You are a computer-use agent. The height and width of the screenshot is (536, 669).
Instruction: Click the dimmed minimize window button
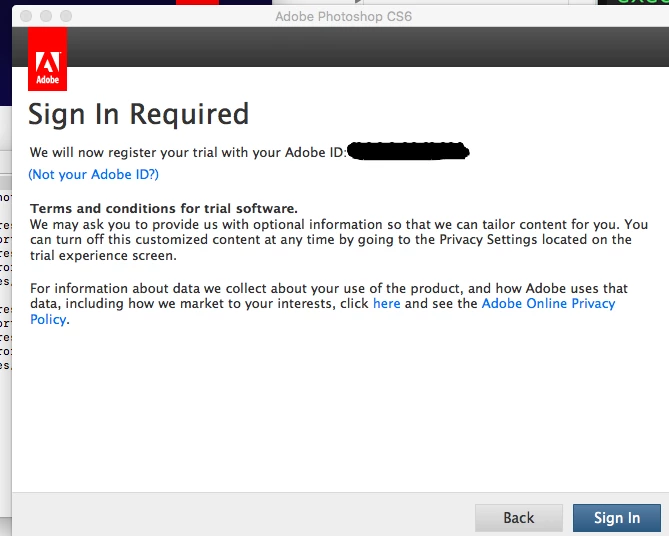point(46,16)
